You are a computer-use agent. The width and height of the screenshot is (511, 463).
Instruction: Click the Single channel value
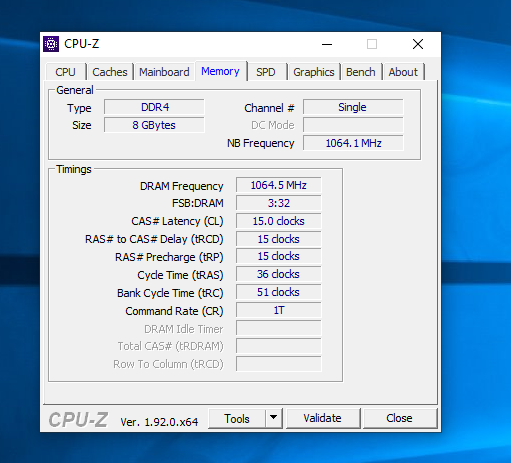pos(353,107)
